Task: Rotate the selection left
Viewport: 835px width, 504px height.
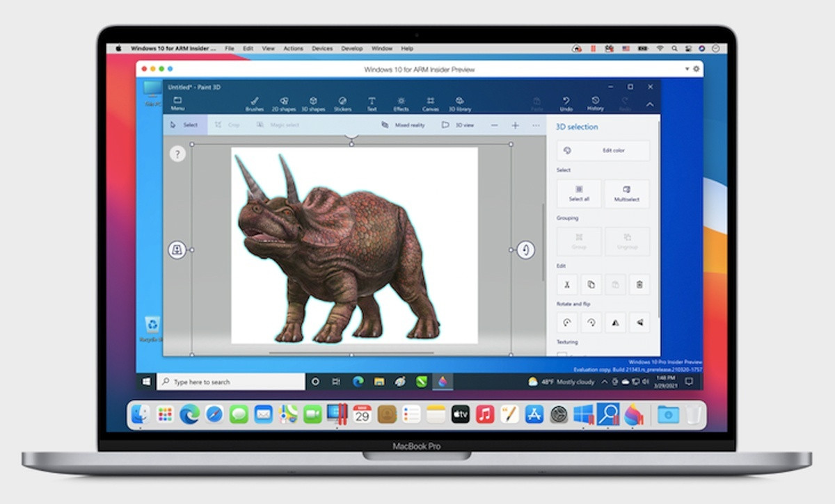Action: (x=567, y=323)
